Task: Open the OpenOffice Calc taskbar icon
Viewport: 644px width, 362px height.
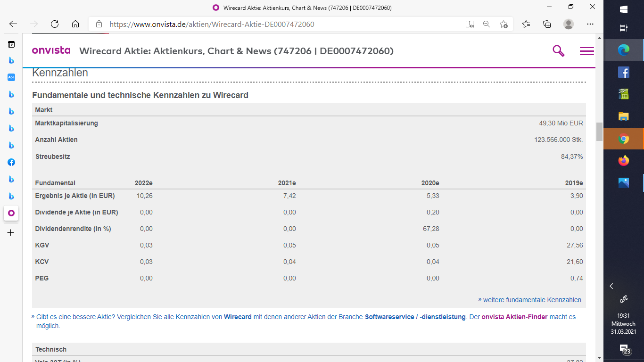Action: [x=624, y=94]
